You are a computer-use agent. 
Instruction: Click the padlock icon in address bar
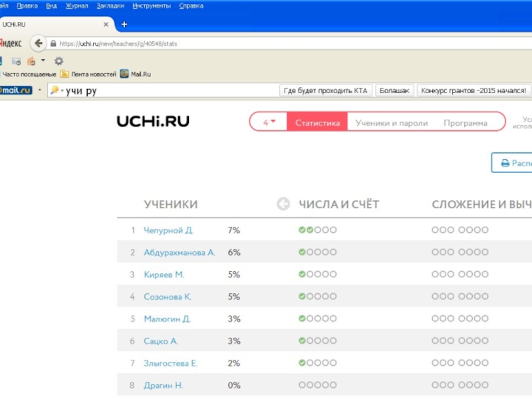pyautogui.click(x=53, y=44)
